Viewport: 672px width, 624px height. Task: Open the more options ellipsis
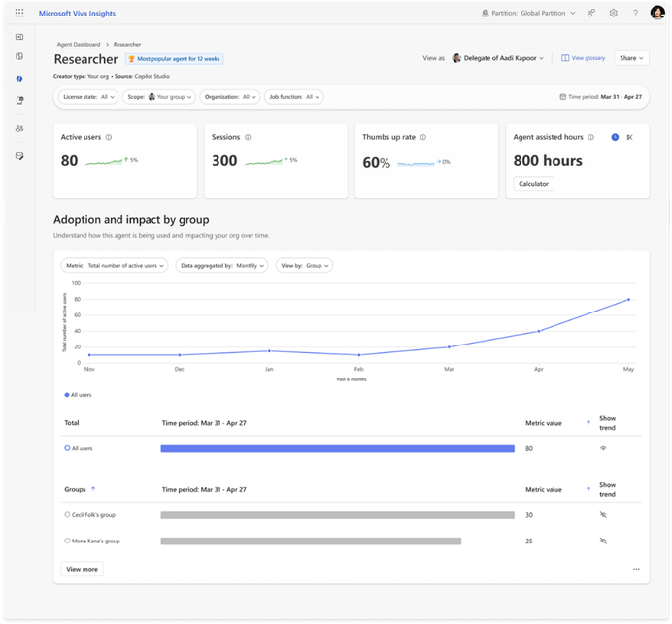[x=636, y=570]
